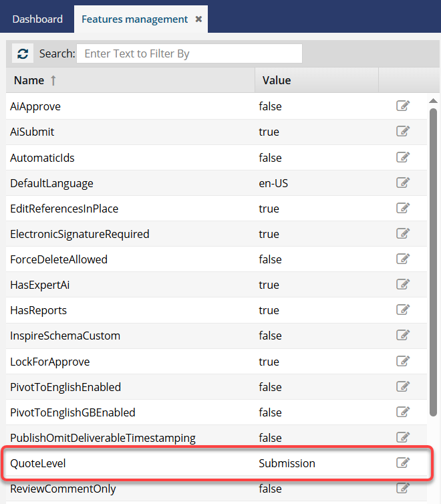This screenshot has width=441, height=504.
Task: Click the Search filter text field
Action: 189,53
